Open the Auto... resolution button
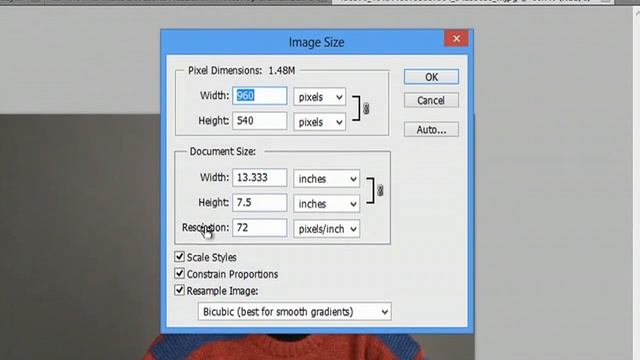The height and width of the screenshot is (360, 640). click(431, 130)
